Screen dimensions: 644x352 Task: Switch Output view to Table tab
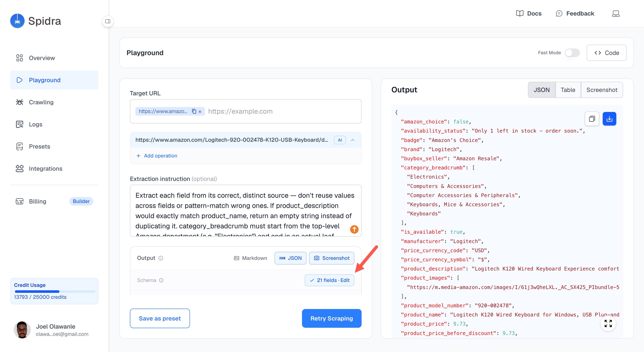[568, 90]
